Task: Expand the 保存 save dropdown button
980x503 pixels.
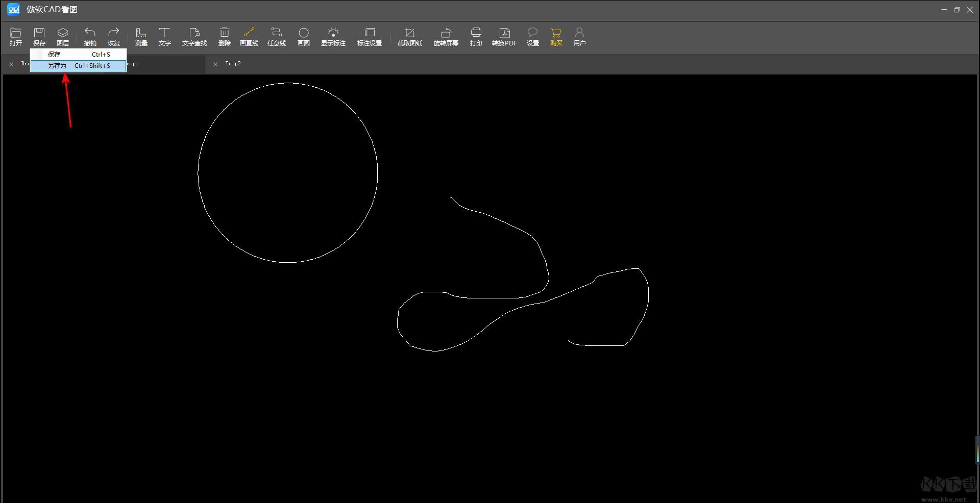Action: pos(39,37)
